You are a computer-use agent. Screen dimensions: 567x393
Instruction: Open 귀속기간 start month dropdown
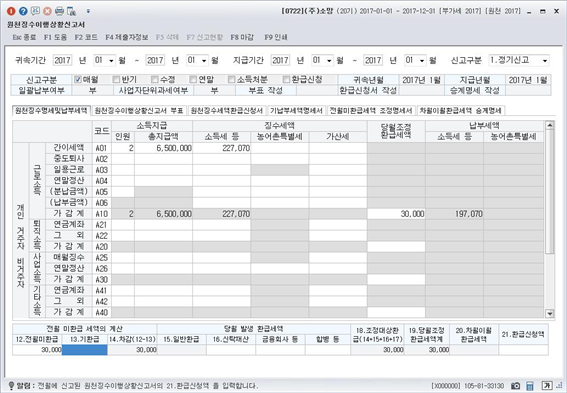click(111, 60)
